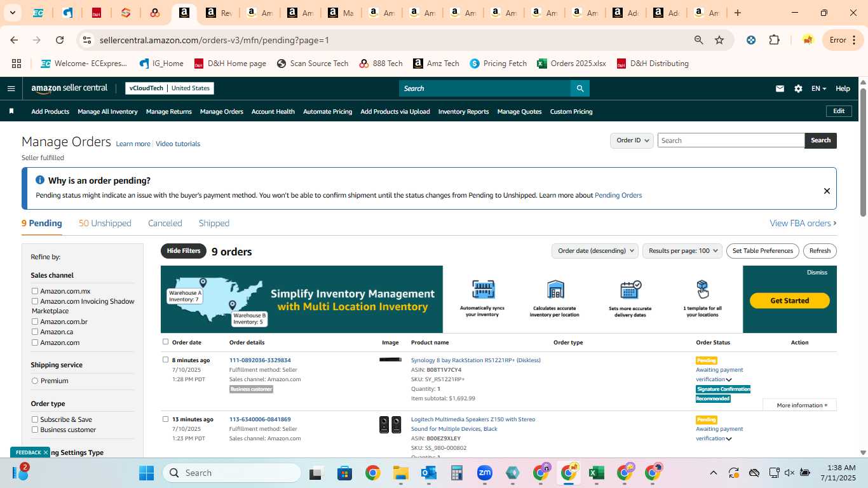Open the Seller Central hamburger menu
This screenshot has height=488, width=868.
tap(11, 88)
